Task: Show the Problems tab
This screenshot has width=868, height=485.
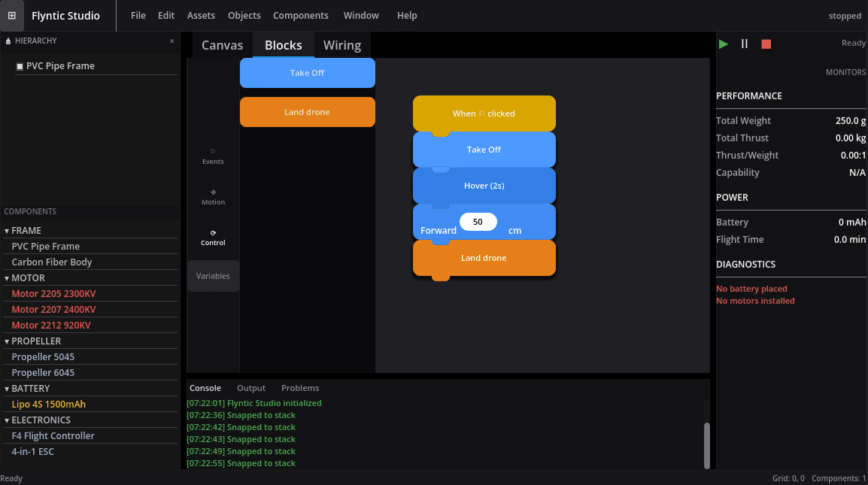Action: (300, 388)
